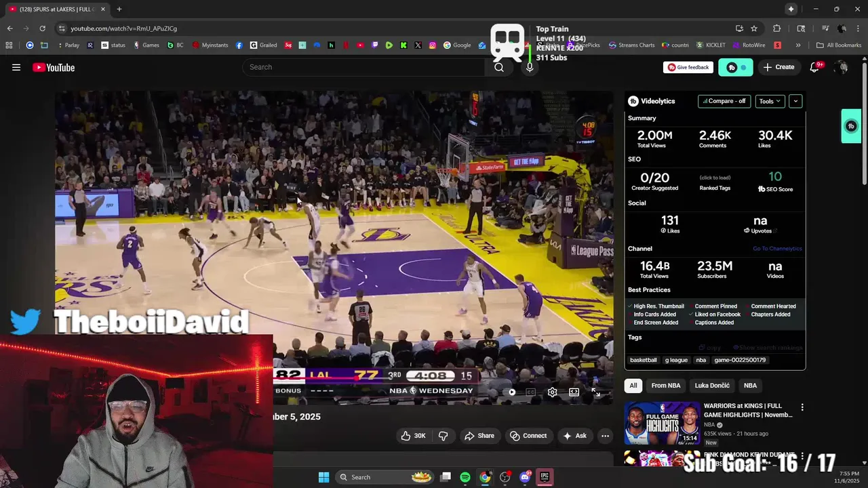Toggle the TubeBuddy button in YouTube header

[x=735, y=67]
